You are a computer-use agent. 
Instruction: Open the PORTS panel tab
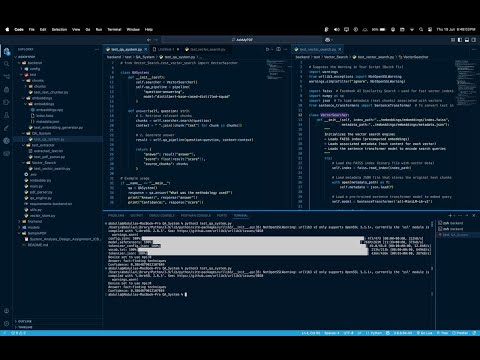point(222,216)
